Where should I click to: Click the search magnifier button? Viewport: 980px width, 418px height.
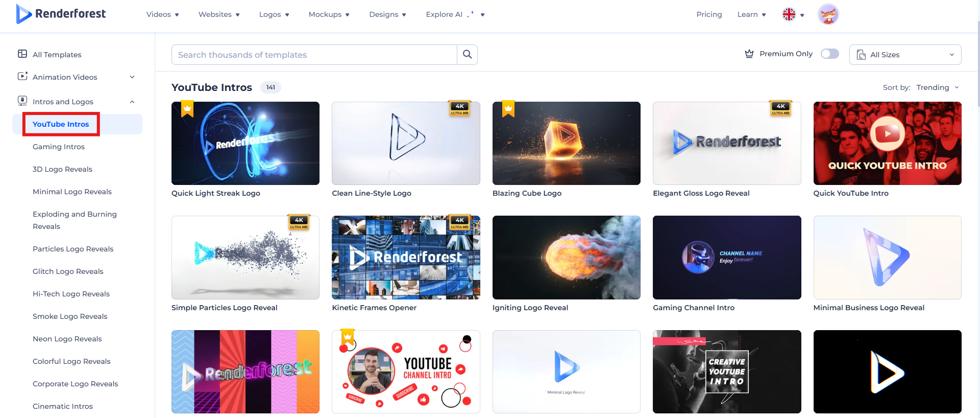tap(467, 55)
